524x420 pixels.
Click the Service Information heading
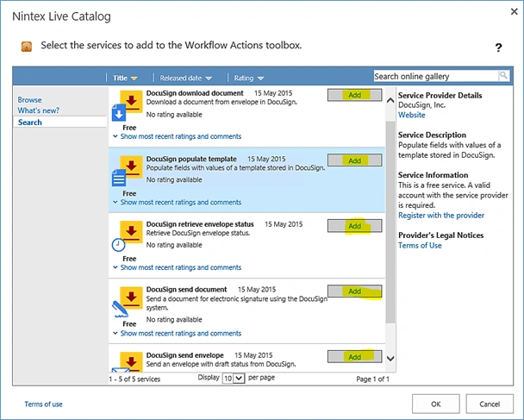pos(434,175)
